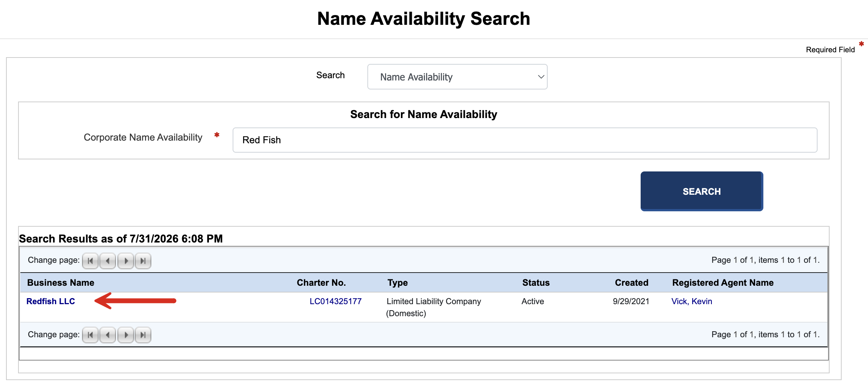Image resolution: width=868 pixels, height=388 pixels.
Task: Go to first page in bottom pager
Action: pyautogui.click(x=90, y=335)
